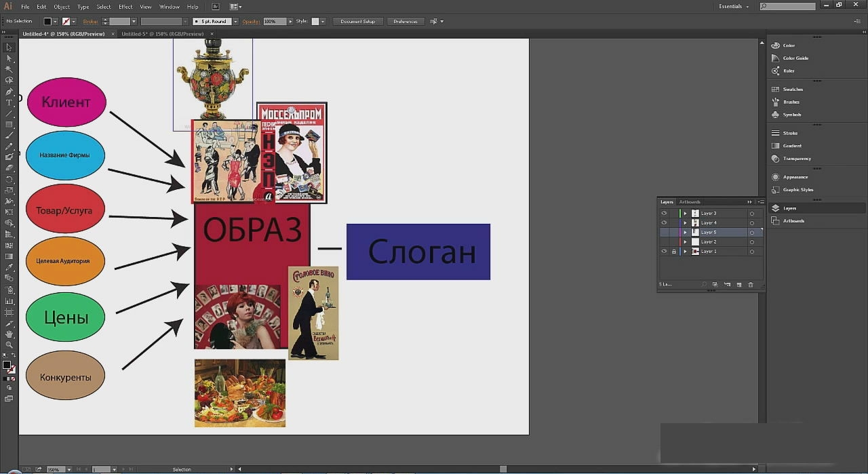Open the Window menu

click(170, 7)
